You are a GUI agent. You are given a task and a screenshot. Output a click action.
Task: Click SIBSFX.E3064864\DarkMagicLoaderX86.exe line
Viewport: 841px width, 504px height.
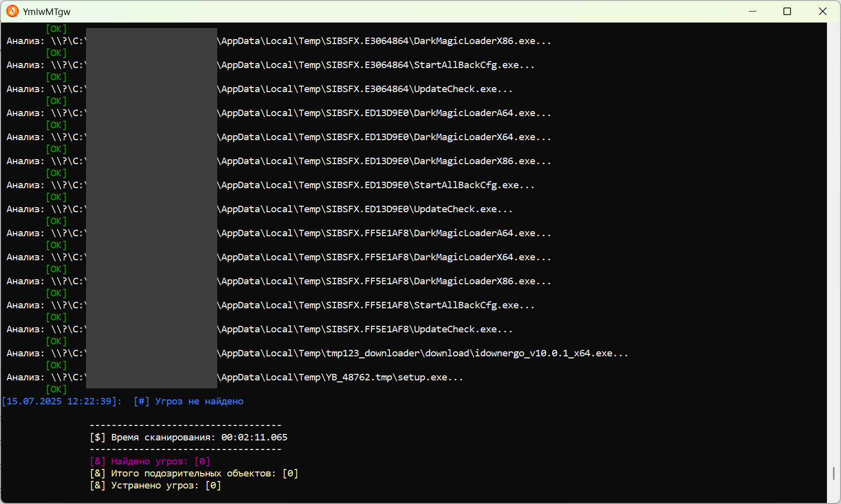(279, 41)
